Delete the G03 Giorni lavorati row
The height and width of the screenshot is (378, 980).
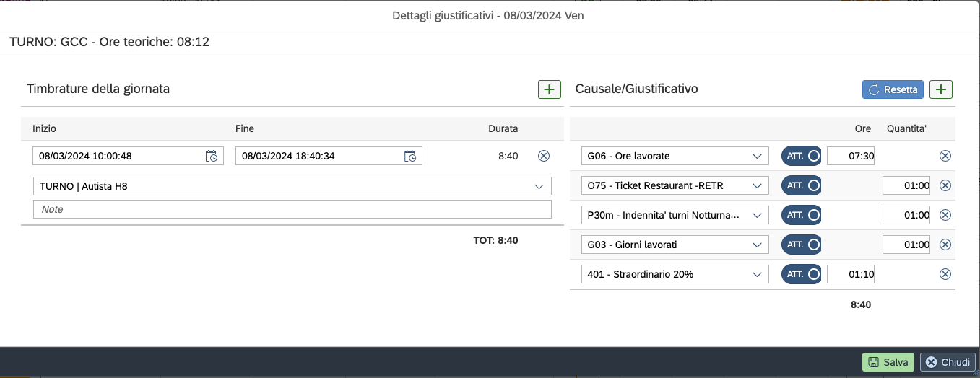point(945,245)
